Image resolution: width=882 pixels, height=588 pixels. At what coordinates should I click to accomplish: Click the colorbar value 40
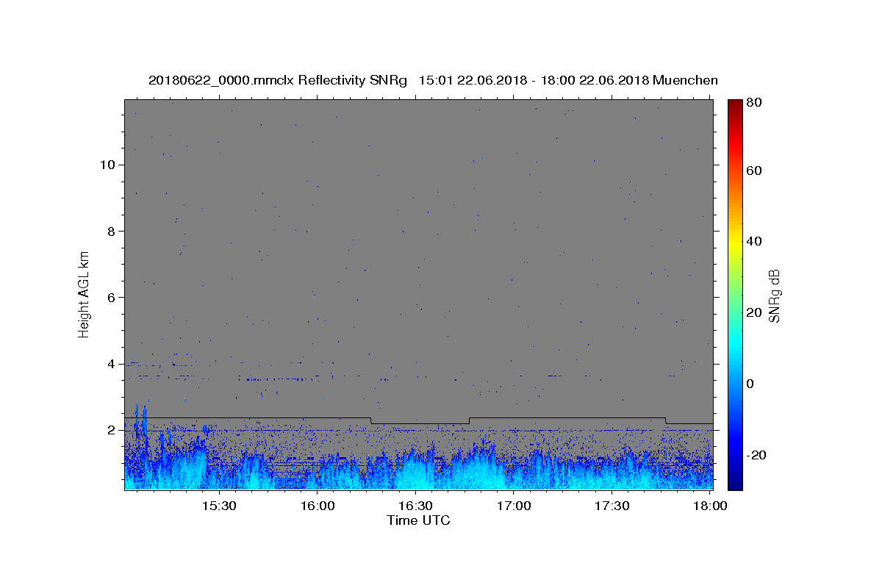pyautogui.click(x=754, y=241)
